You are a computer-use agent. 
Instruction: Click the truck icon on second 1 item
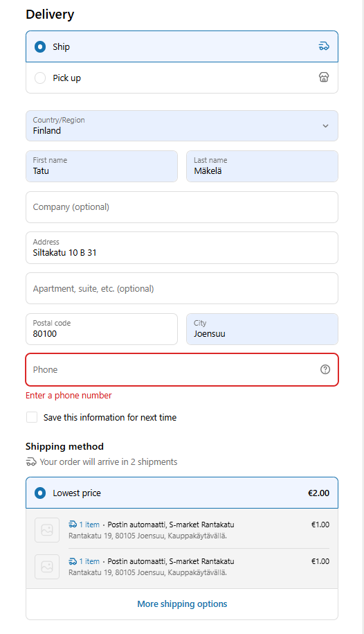point(73,561)
